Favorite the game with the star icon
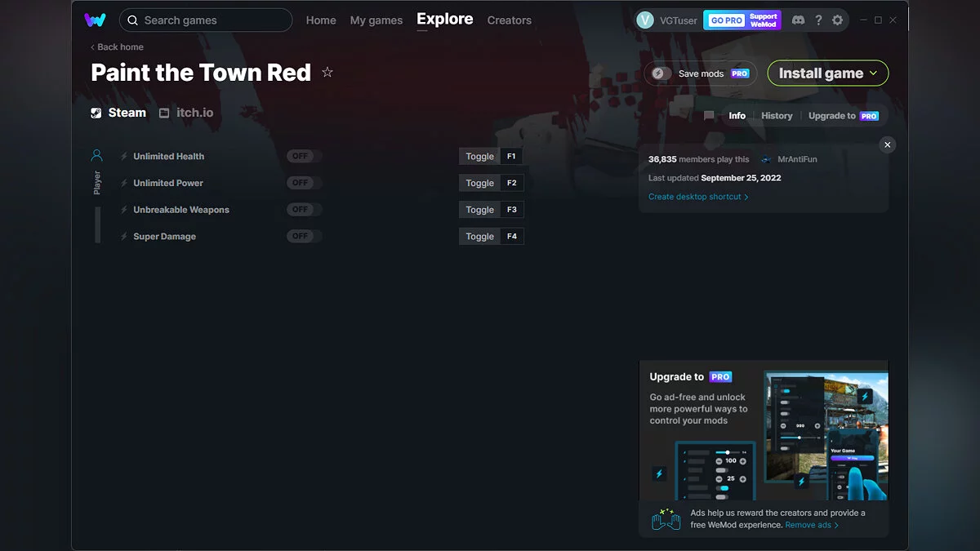This screenshot has height=551, width=980. (327, 73)
